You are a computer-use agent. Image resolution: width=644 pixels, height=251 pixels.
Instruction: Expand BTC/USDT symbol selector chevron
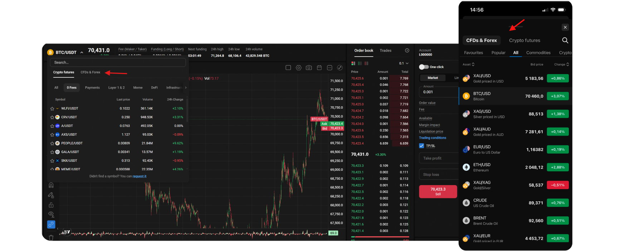pyautogui.click(x=82, y=52)
